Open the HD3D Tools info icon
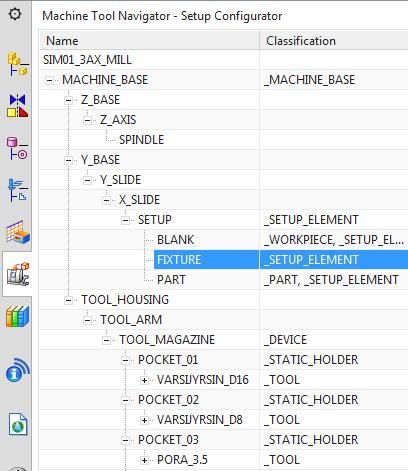 click(x=18, y=370)
